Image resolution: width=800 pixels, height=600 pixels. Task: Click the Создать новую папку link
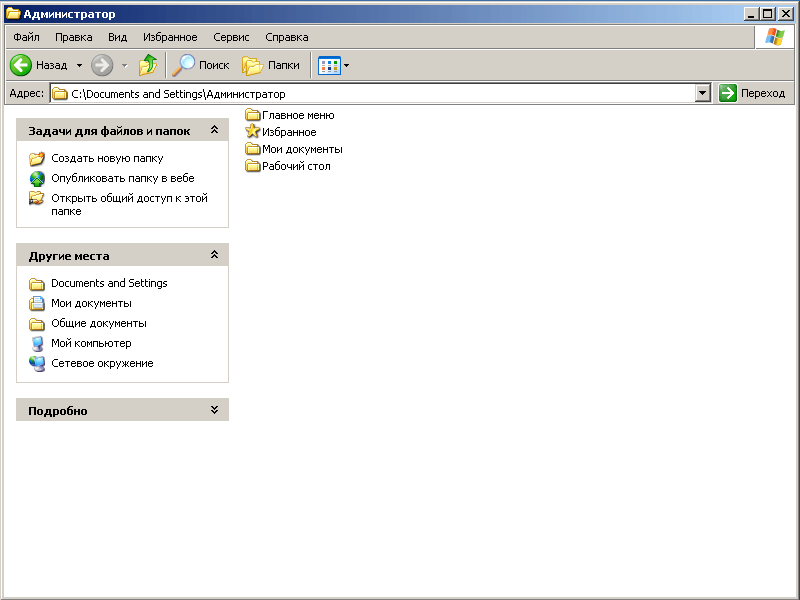click(107, 158)
